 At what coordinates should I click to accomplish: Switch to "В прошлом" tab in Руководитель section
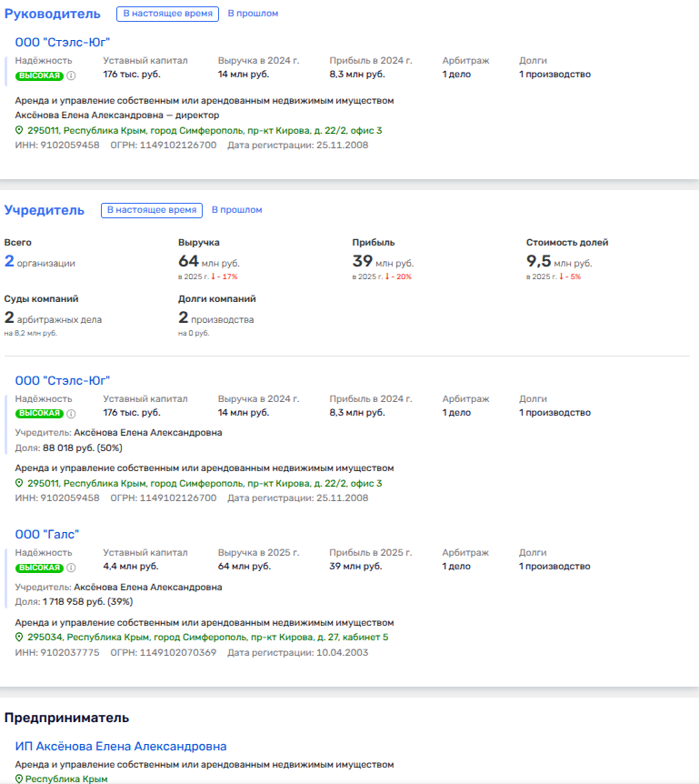[x=253, y=14]
